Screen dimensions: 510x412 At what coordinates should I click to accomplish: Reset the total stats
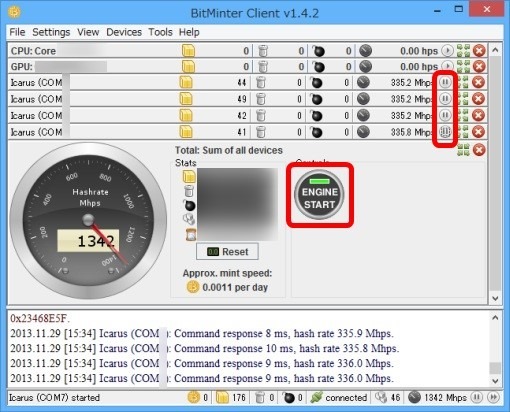point(227,251)
